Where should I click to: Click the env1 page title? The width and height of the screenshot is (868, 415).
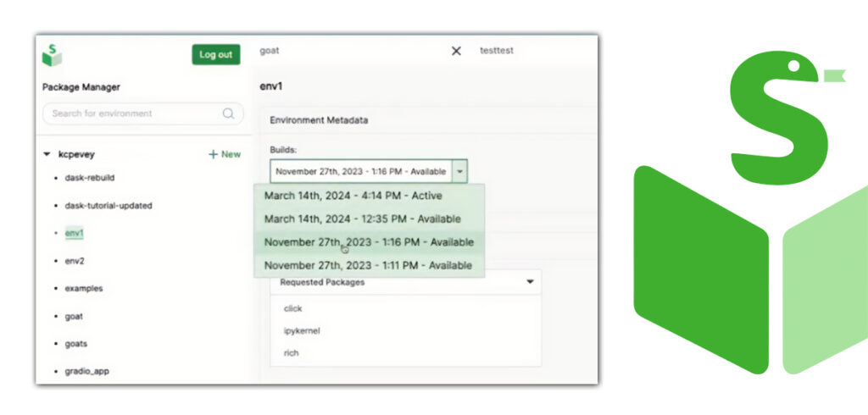tap(271, 87)
